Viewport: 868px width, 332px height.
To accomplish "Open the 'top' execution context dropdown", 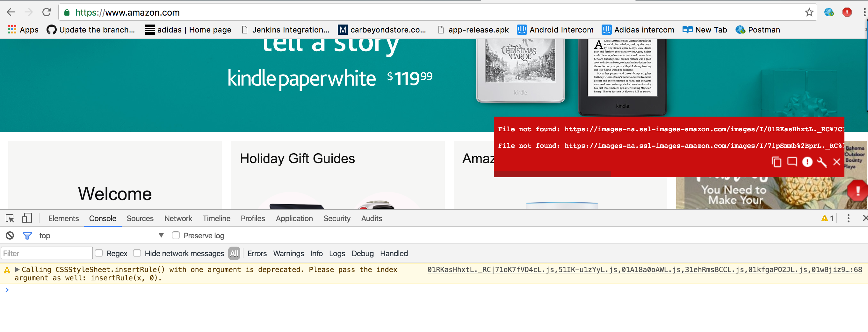I will 101,235.
